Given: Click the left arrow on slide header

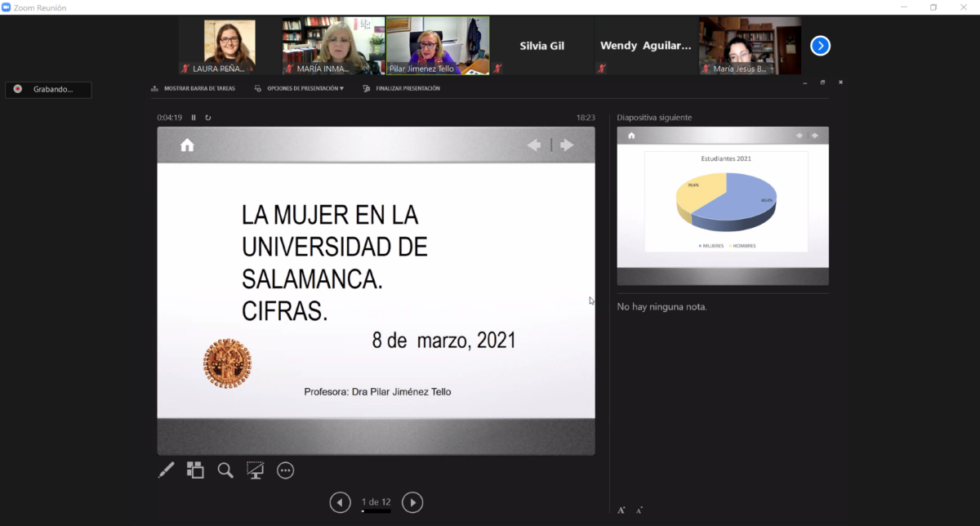Looking at the screenshot, I should (x=534, y=145).
